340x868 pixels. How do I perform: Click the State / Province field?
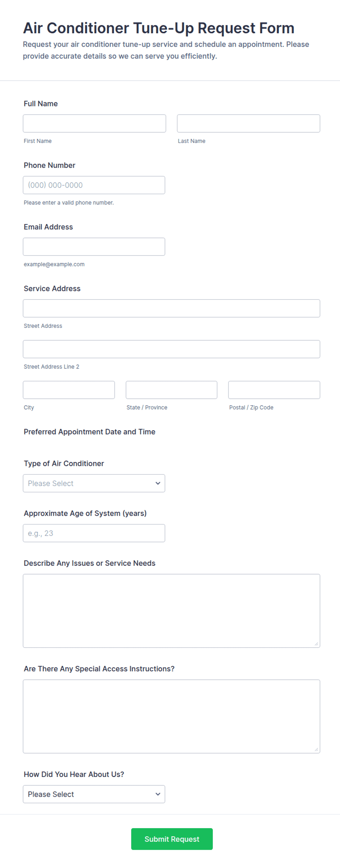click(x=171, y=390)
